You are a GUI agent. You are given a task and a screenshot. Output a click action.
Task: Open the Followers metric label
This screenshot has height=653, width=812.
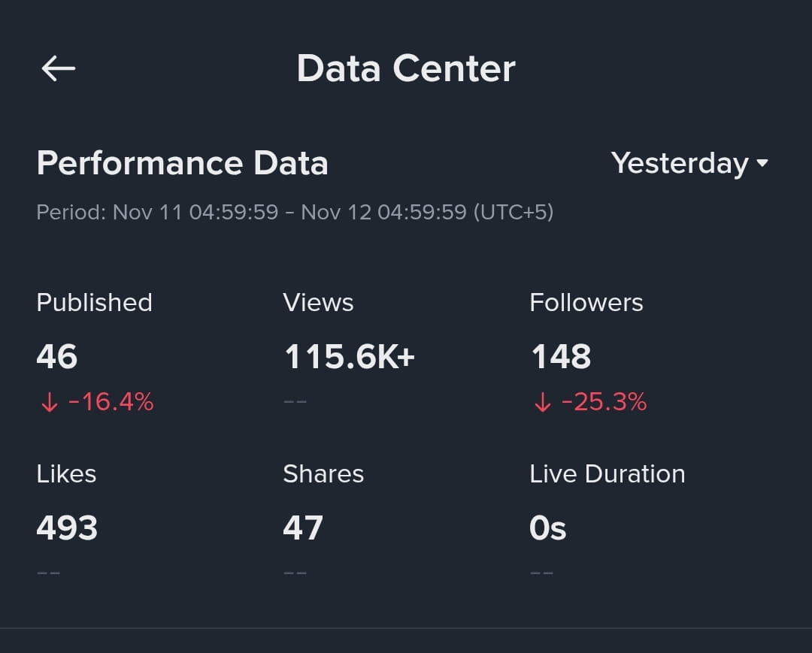tap(586, 303)
